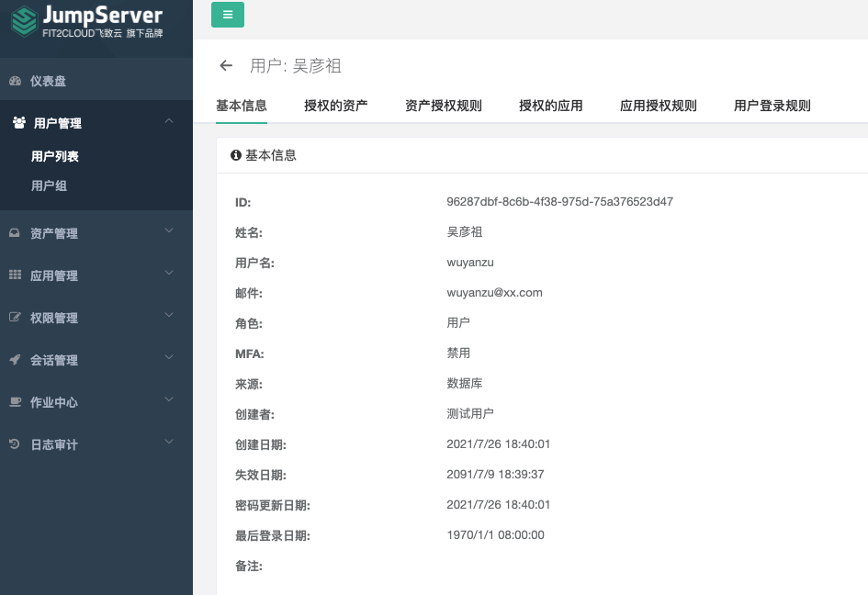Click the dashboard gauge icon
Image resolution: width=868 pixels, height=595 pixels.
(x=15, y=81)
